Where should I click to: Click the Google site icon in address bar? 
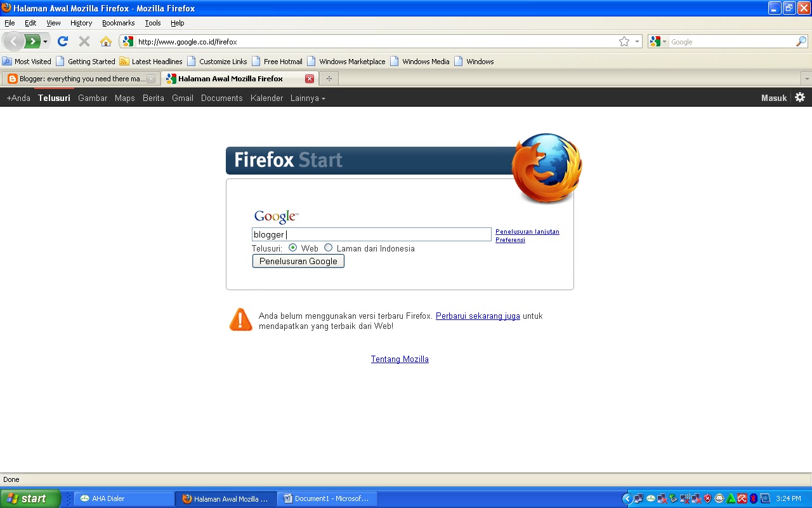point(128,42)
